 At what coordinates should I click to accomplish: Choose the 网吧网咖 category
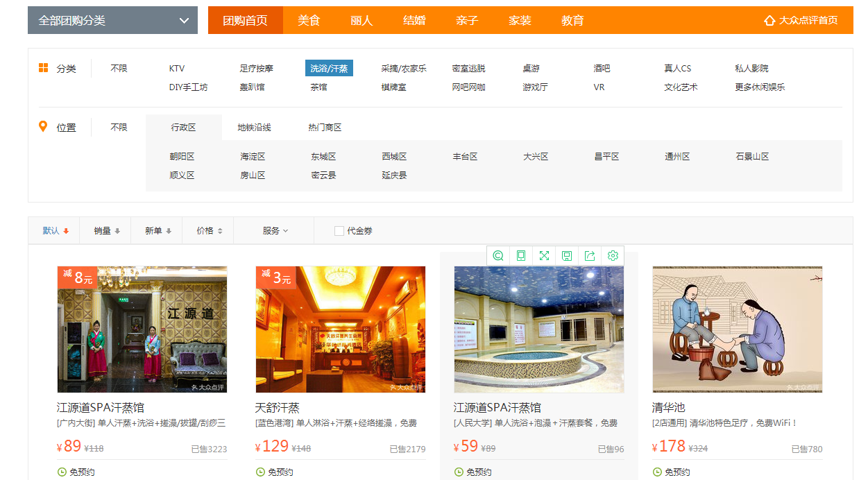click(x=469, y=87)
